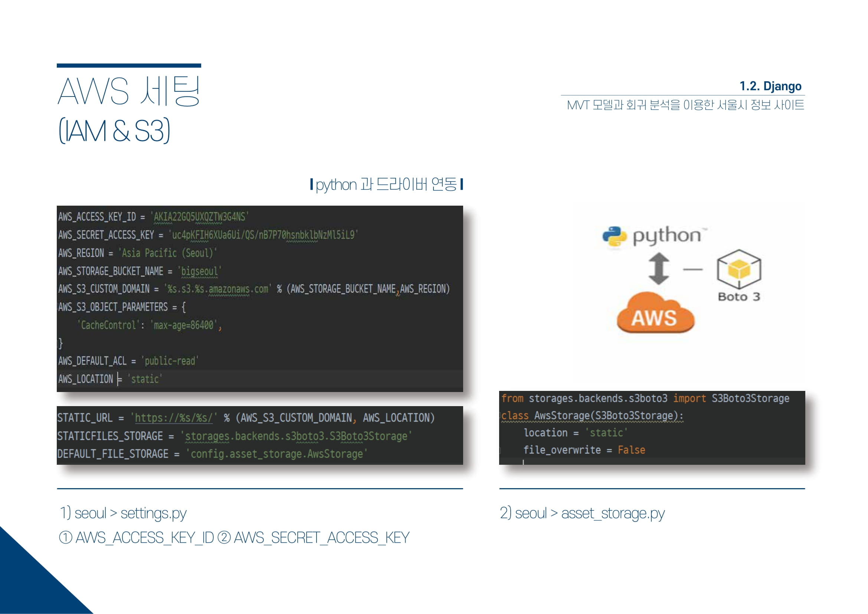
Task: Click the AWS_STORAGE_BUCKET_NAME 'bigseoul' line
Action: pyautogui.click(x=140, y=271)
